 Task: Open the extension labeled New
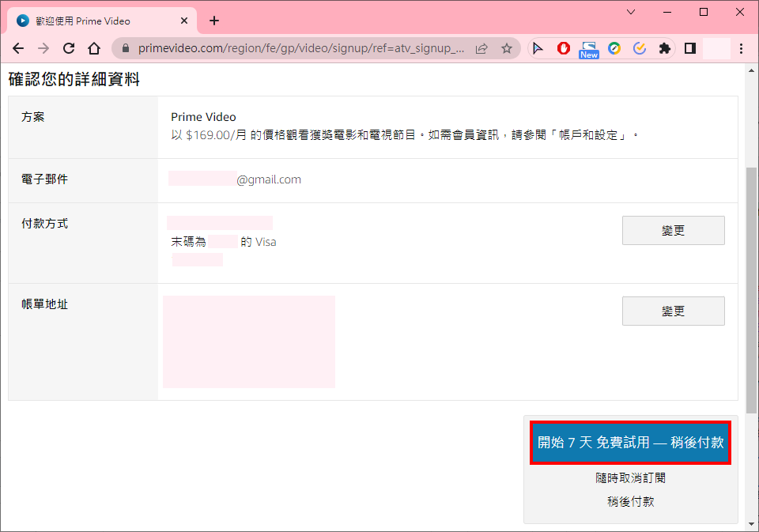pos(588,49)
